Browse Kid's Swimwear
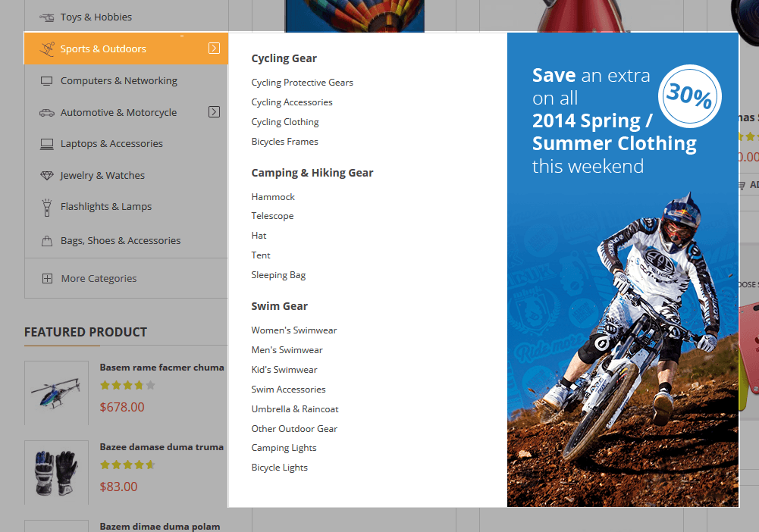 (x=284, y=370)
